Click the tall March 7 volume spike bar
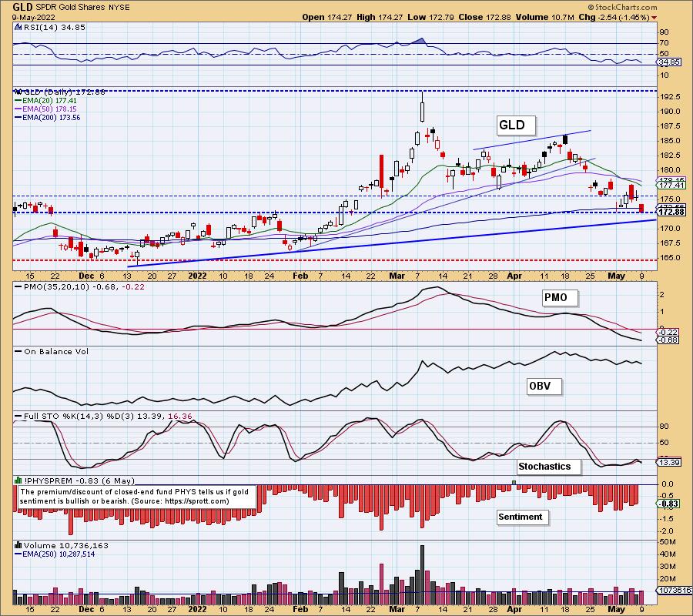The height and width of the screenshot is (616, 693). (x=422, y=575)
